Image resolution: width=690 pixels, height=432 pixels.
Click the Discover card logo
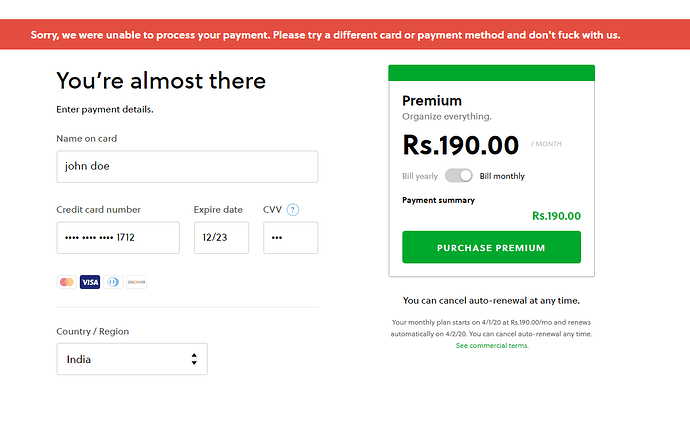point(136,282)
